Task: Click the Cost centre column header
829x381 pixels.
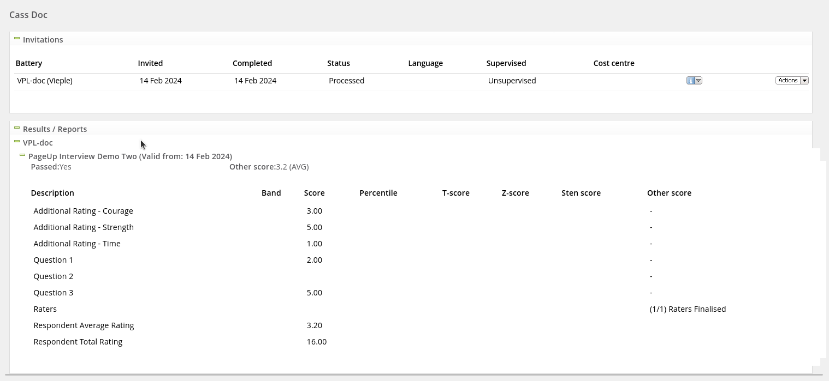Action: tap(614, 63)
